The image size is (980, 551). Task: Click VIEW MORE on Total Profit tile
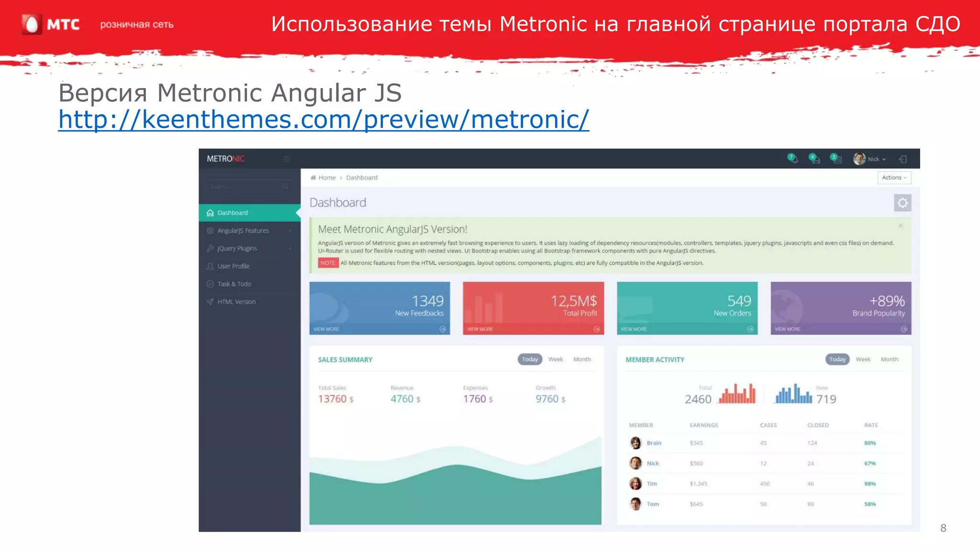(480, 329)
